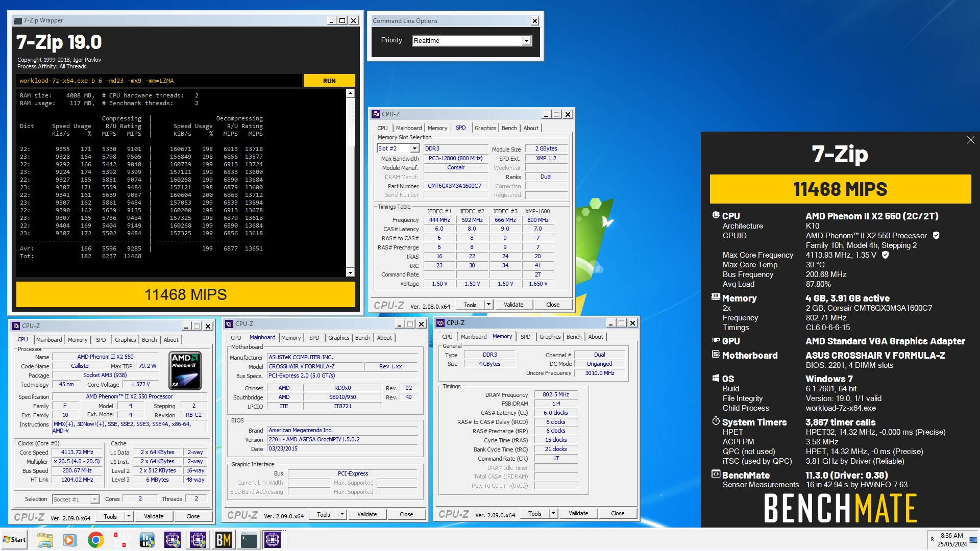Click the Close button in CPU-Z CPU window
Screen dimensions: 980x551
(x=193, y=516)
